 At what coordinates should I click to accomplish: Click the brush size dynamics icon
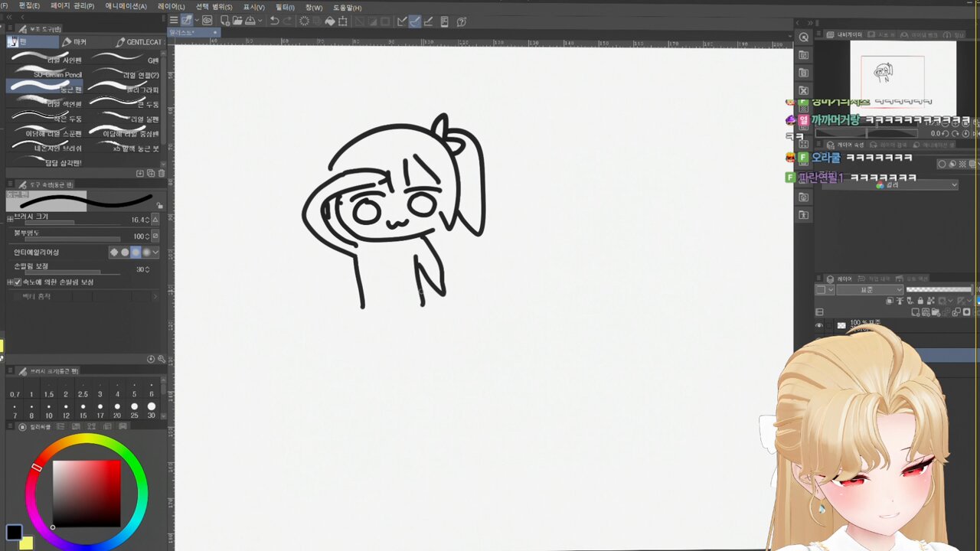point(155,220)
